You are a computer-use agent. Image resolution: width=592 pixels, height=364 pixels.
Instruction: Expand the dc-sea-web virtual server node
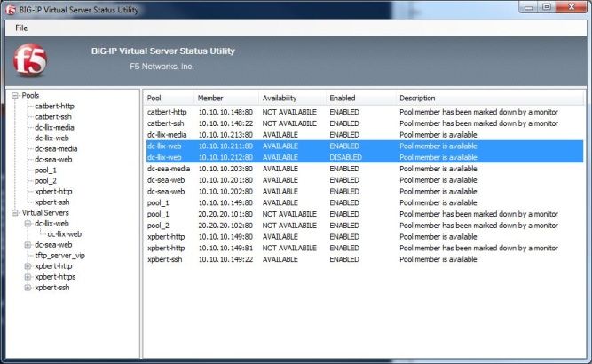pos(28,245)
